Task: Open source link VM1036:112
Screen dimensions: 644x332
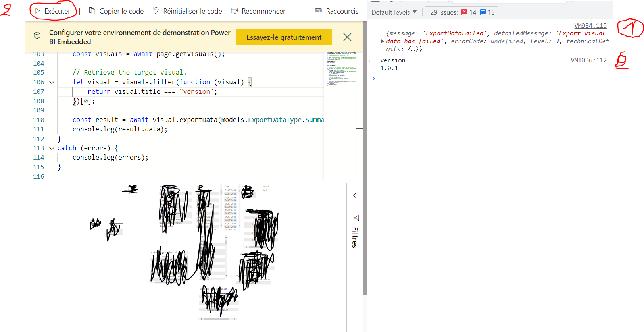Action: click(588, 60)
